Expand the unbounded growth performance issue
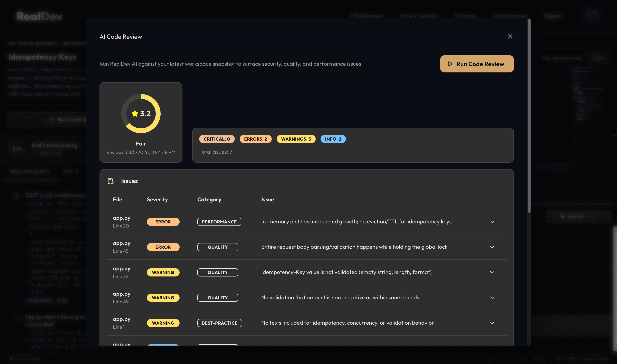The width and height of the screenshot is (617, 364). (492, 222)
